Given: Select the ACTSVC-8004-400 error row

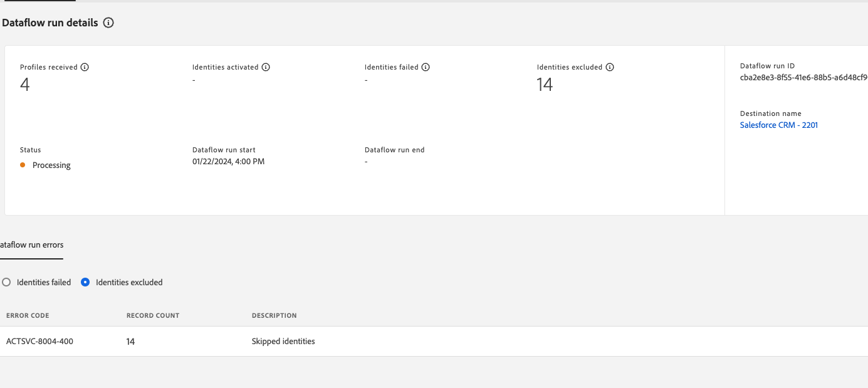Looking at the screenshot, I should click(x=39, y=341).
